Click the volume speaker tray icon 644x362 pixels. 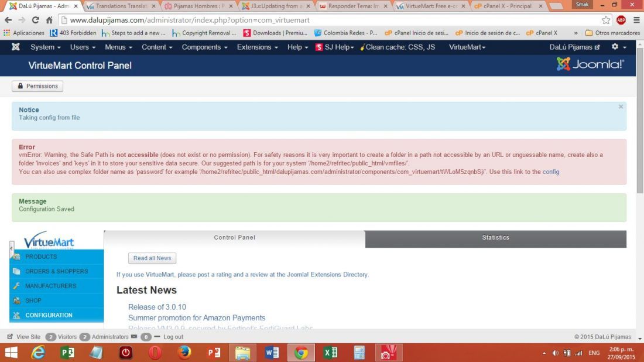[x=555, y=353]
